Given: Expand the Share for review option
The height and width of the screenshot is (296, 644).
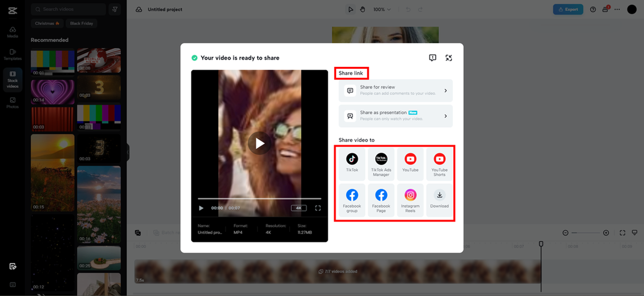Looking at the screenshot, I should [x=395, y=90].
